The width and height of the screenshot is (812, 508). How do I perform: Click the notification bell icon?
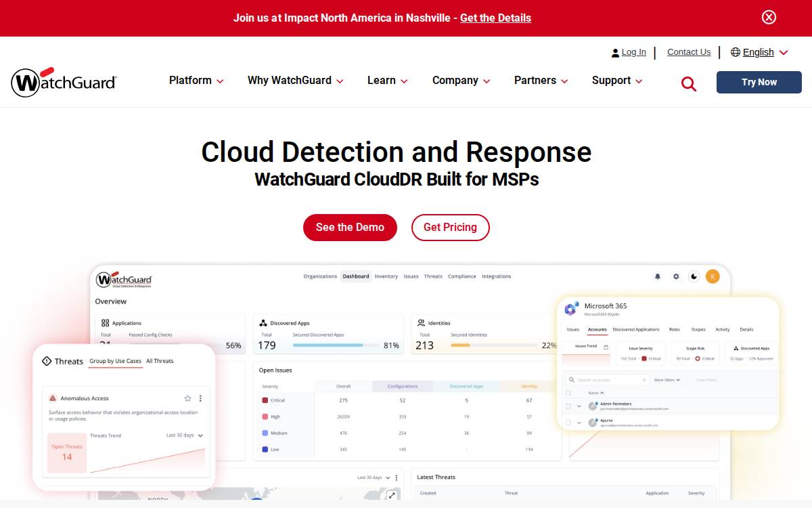[657, 276]
